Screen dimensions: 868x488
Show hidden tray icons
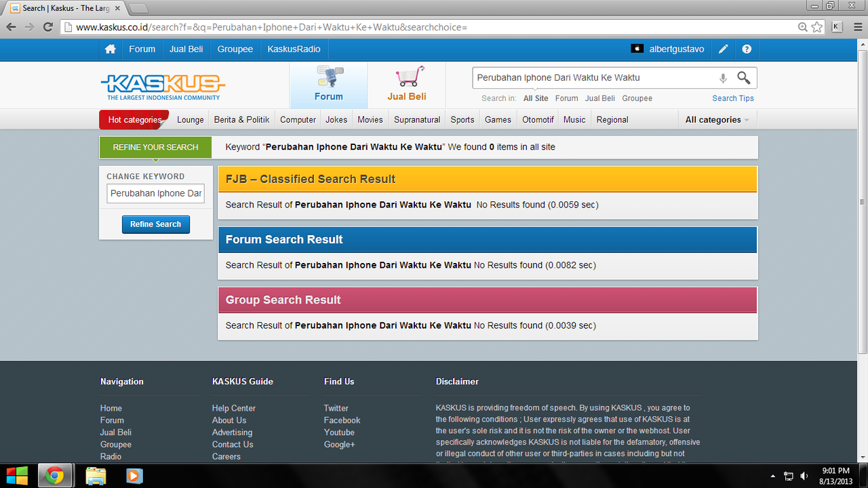tap(774, 476)
